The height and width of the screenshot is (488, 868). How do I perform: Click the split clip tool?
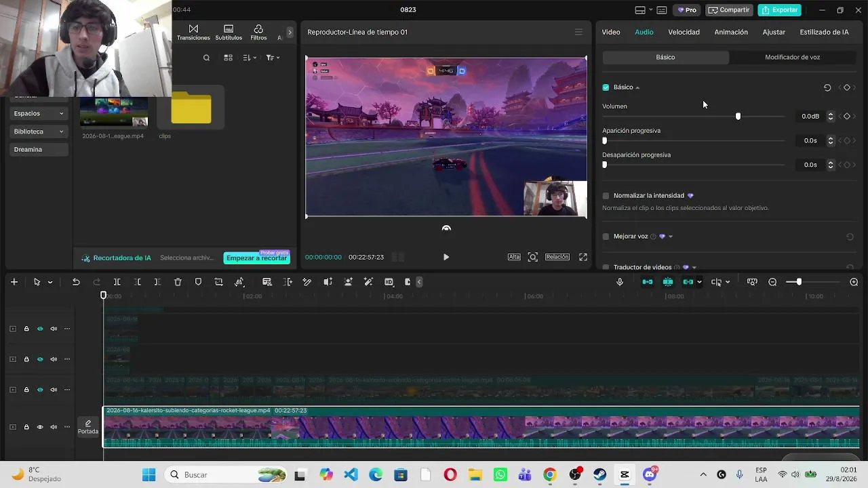tap(117, 282)
